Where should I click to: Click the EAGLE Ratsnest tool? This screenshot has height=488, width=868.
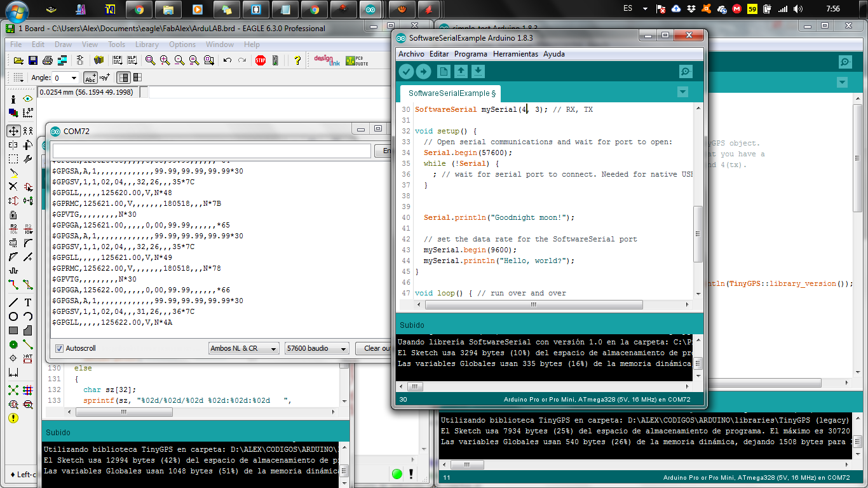[x=13, y=390]
